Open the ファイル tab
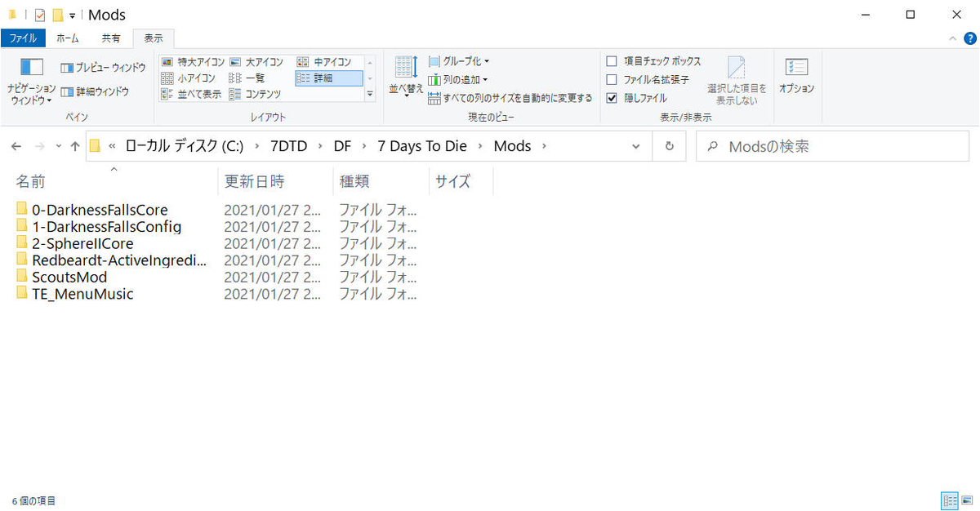The width and height of the screenshot is (980, 511). pos(23,38)
